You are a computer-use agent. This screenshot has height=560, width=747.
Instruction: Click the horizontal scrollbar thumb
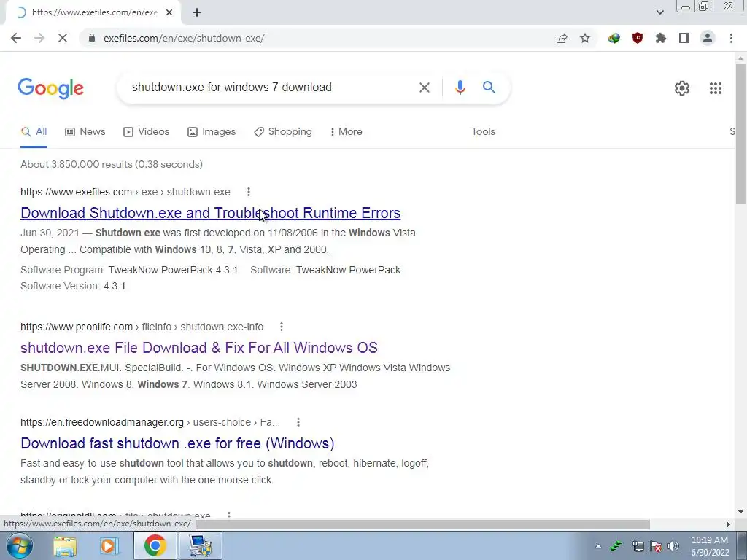[422, 524]
